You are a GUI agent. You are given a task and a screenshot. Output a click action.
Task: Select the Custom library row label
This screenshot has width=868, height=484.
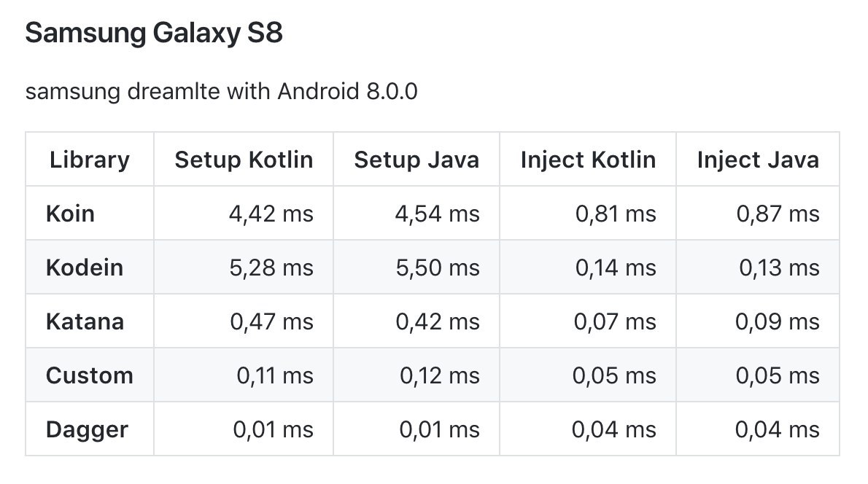pyautogui.click(x=89, y=375)
